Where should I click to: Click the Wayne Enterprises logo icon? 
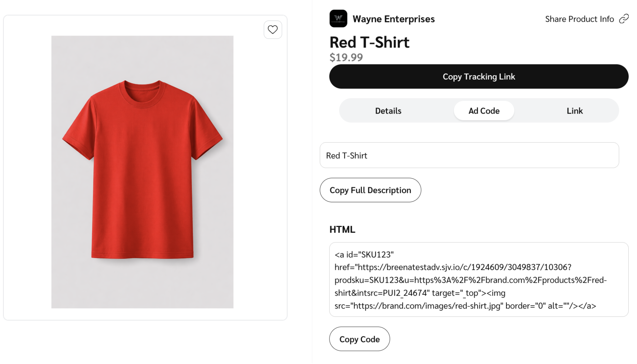pyautogui.click(x=338, y=19)
